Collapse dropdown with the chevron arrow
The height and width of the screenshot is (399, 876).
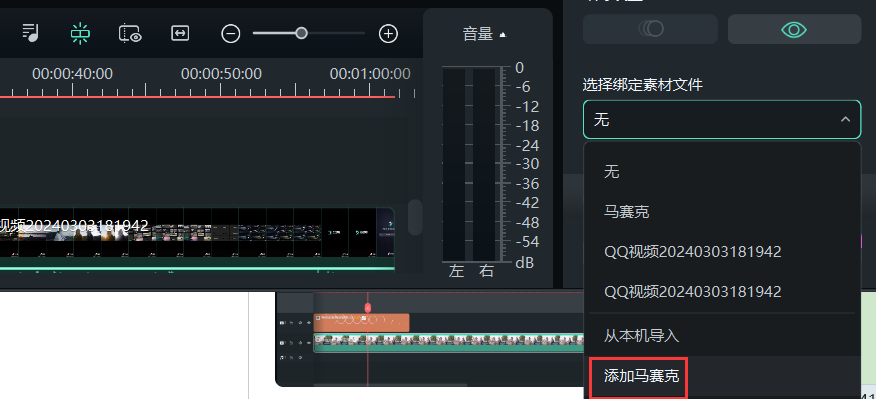[845, 120]
